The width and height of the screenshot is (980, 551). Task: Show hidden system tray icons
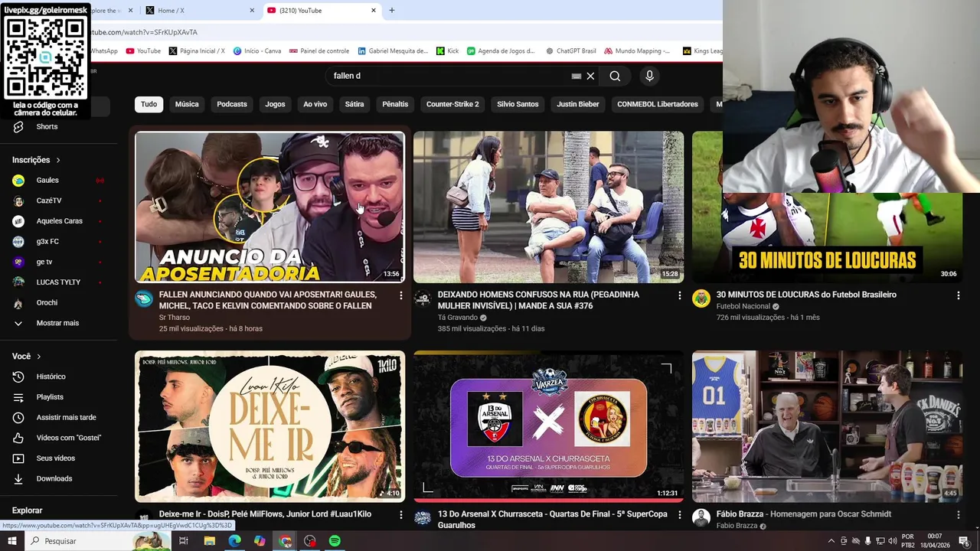(831, 541)
